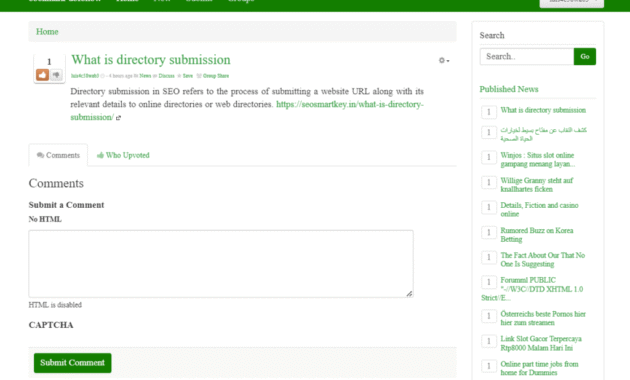Viewport: 630px width, 380px height.
Task: Click the Home breadcrumb link
Action: tap(47, 32)
